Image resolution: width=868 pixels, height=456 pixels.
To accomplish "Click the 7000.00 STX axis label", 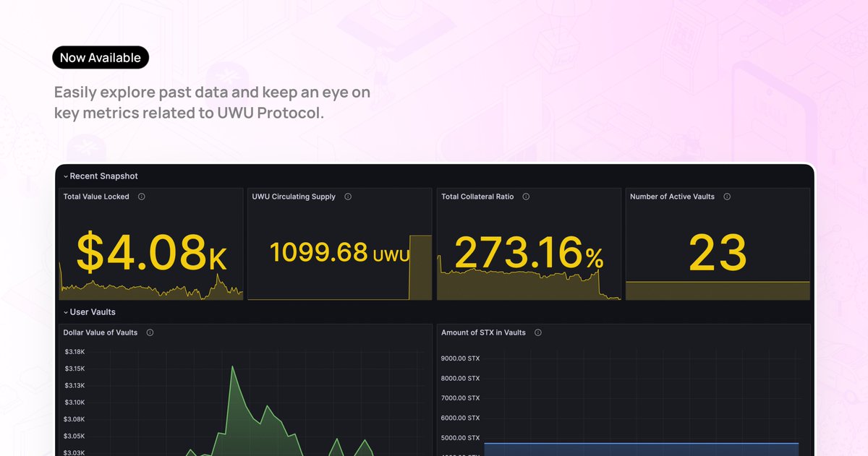I will pos(460,398).
